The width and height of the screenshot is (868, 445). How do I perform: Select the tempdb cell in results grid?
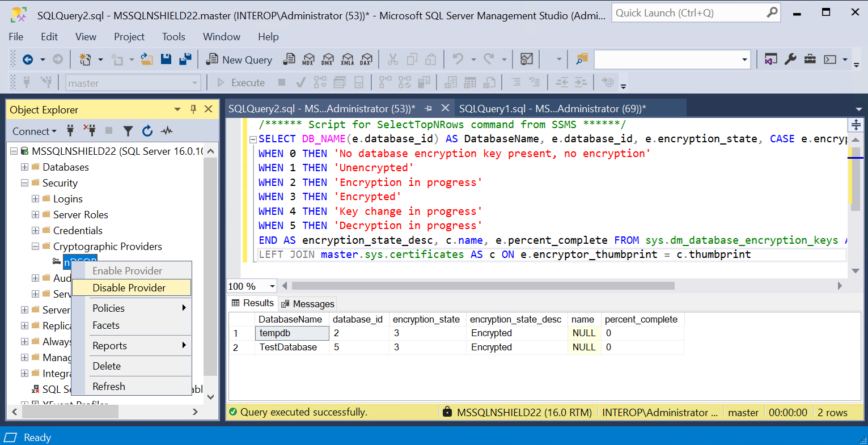point(292,333)
